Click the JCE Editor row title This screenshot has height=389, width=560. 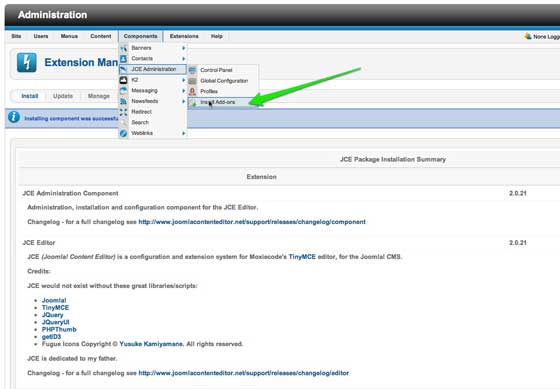pos(39,243)
